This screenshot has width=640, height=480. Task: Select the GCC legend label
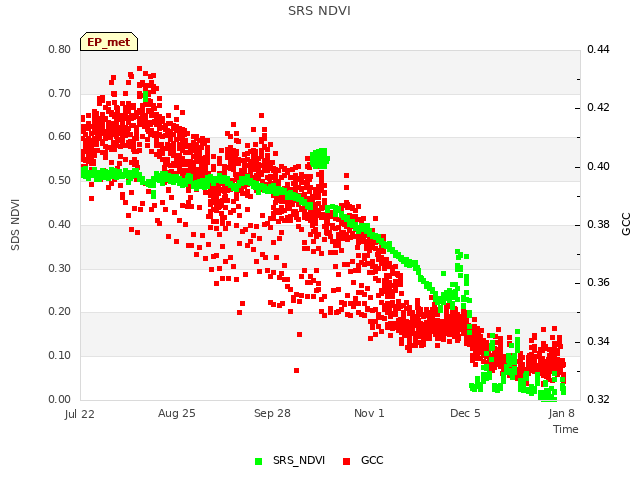click(372, 460)
